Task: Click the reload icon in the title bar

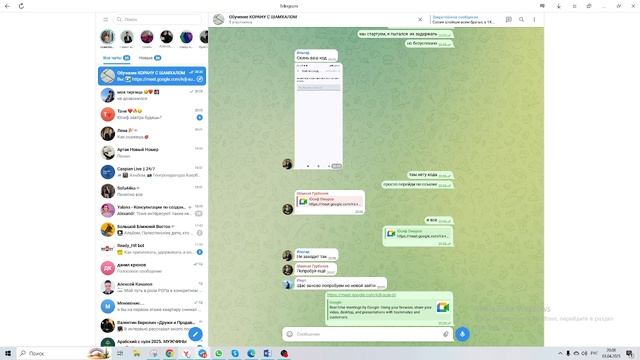Action: (x=21, y=6)
